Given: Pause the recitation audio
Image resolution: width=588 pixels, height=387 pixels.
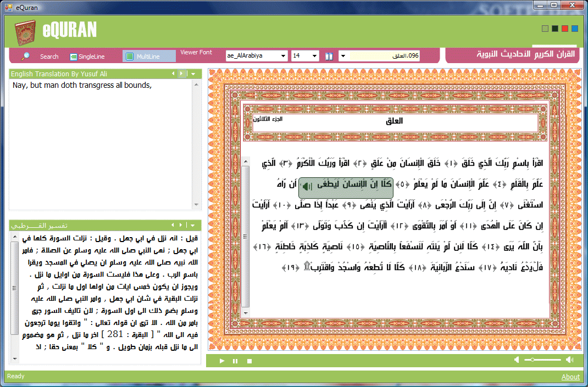Looking at the screenshot, I should pyautogui.click(x=235, y=361).
